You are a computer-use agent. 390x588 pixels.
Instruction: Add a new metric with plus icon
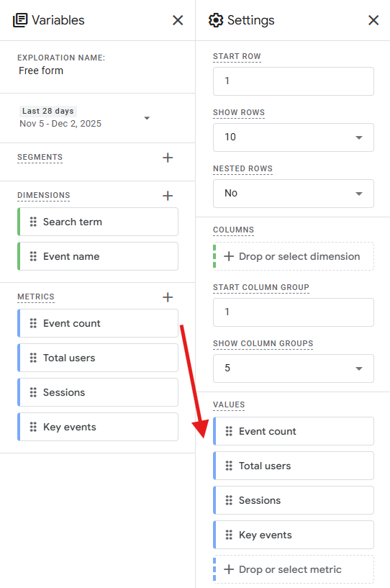pyautogui.click(x=168, y=297)
